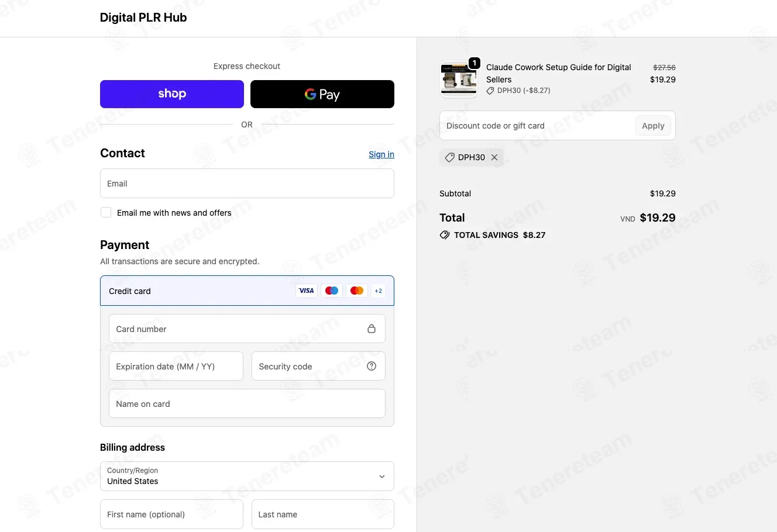Click the Subtotal label
777x532 pixels.
tap(455, 194)
